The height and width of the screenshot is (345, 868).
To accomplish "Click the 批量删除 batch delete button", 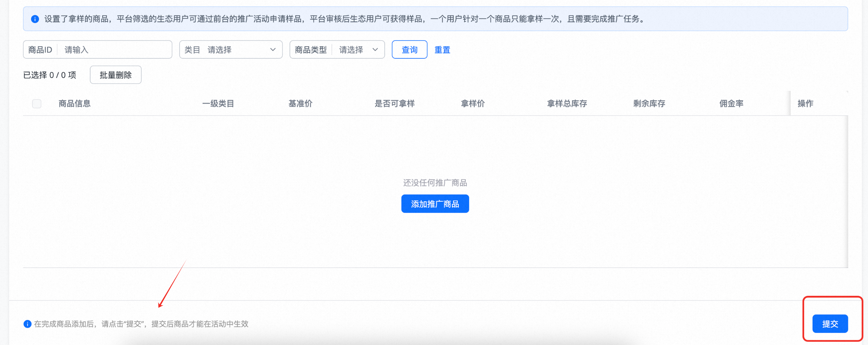I will point(115,74).
